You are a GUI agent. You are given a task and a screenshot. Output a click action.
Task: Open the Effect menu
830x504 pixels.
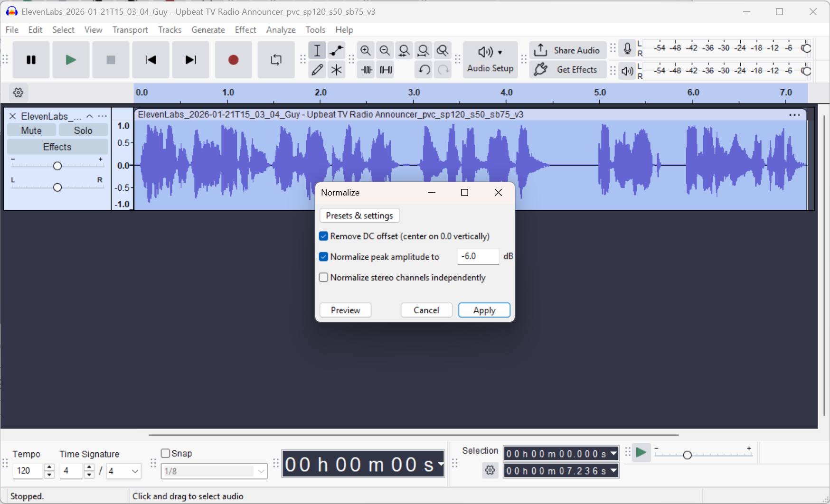coord(245,30)
